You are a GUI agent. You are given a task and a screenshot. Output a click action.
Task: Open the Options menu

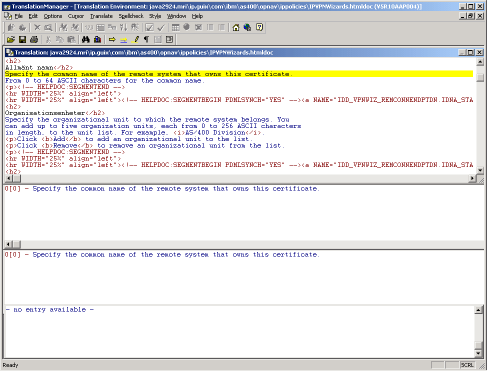(x=53, y=16)
